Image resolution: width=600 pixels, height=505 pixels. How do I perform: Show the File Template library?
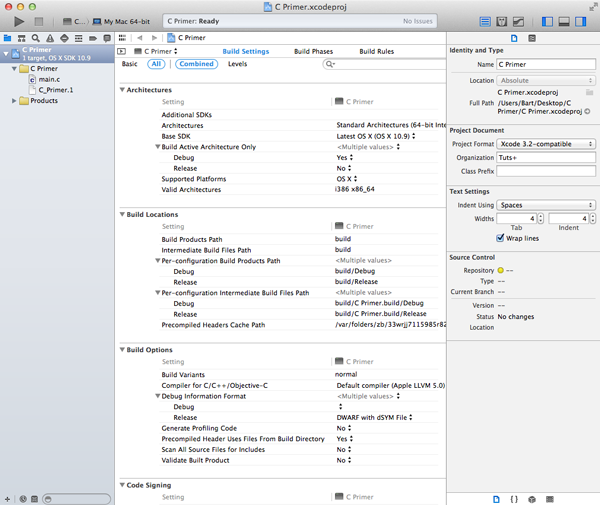pyautogui.click(x=496, y=499)
